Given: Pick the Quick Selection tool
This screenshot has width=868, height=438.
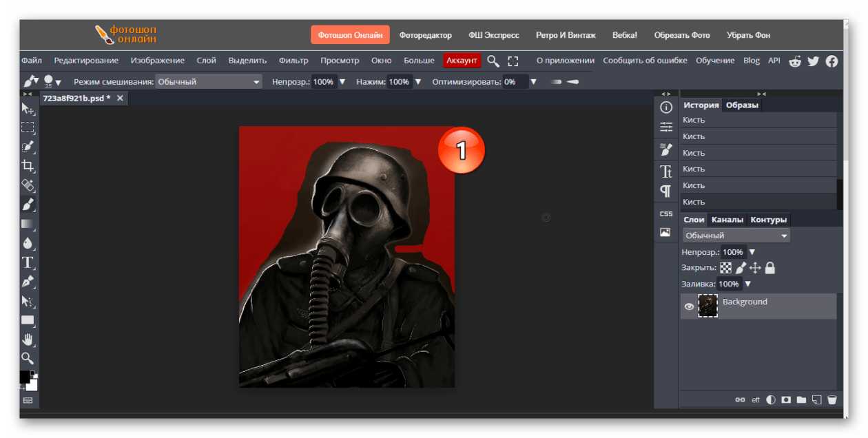Looking at the screenshot, I should 28,146.
